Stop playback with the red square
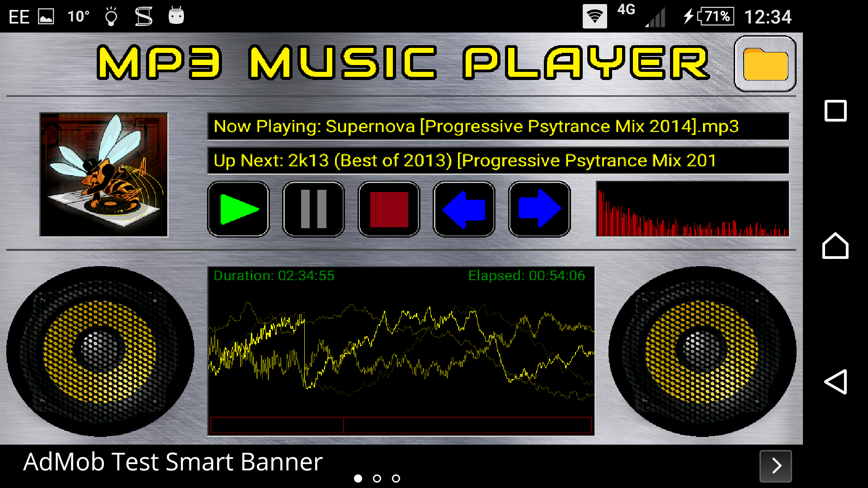This screenshot has height=488, width=868. coord(388,209)
